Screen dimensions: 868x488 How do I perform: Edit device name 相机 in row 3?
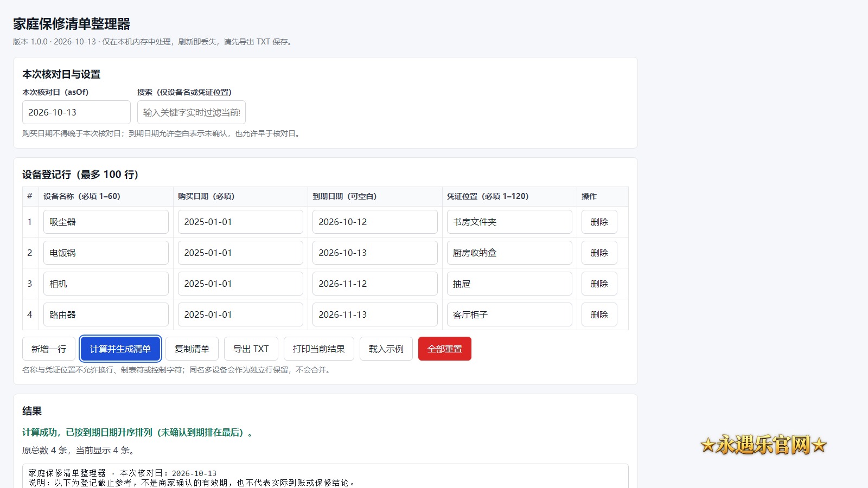[x=106, y=284]
